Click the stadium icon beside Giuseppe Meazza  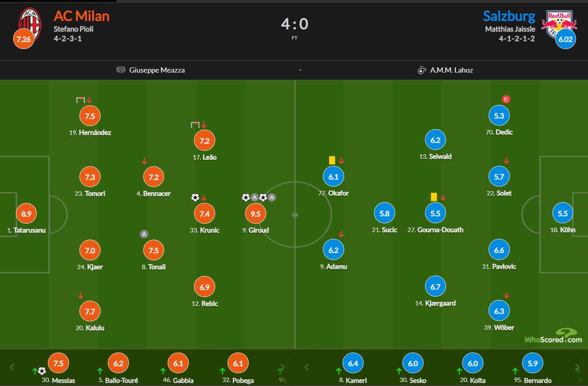coord(121,70)
